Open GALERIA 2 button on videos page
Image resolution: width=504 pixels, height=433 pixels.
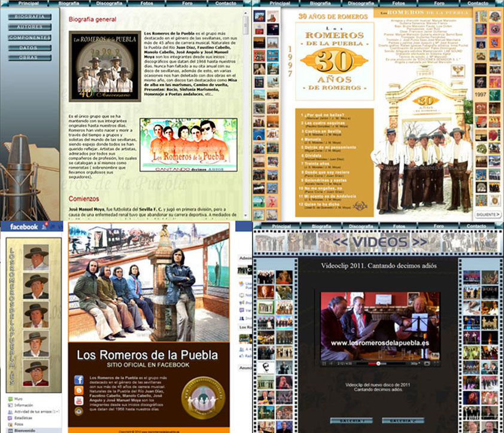[403, 421]
